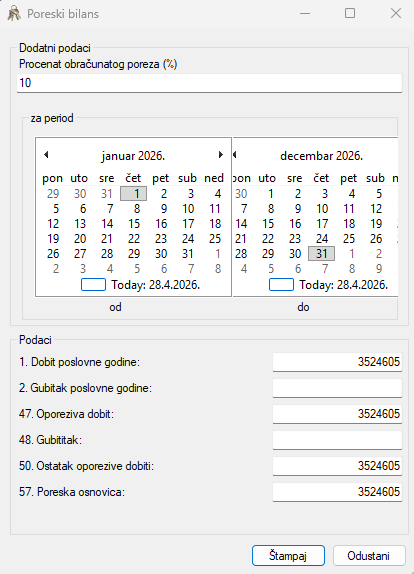Select 13 in the januar calendar
414x574 pixels.
(x=80, y=224)
